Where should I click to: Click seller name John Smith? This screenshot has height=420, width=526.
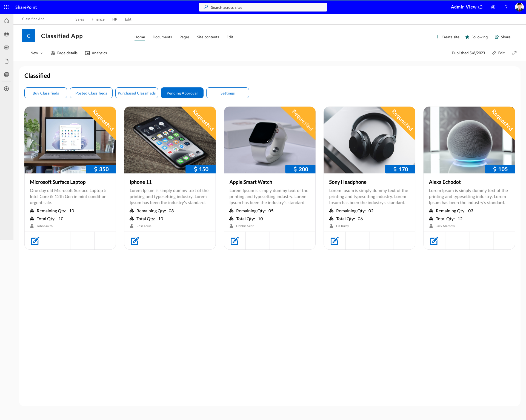coord(45,226)
